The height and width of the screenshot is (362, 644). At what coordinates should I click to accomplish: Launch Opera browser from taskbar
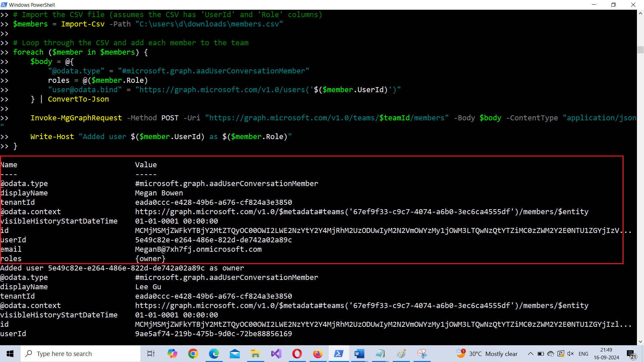[297, 354]
